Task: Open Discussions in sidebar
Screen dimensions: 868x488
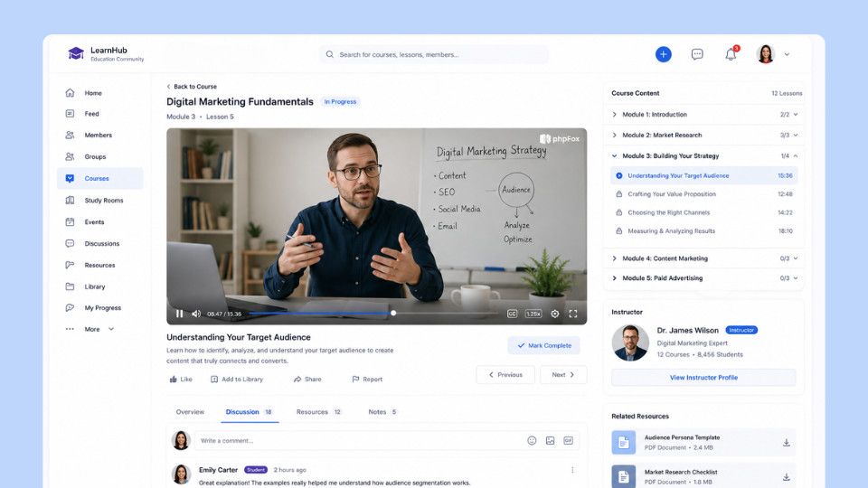Action: click(x=101, y=243)
